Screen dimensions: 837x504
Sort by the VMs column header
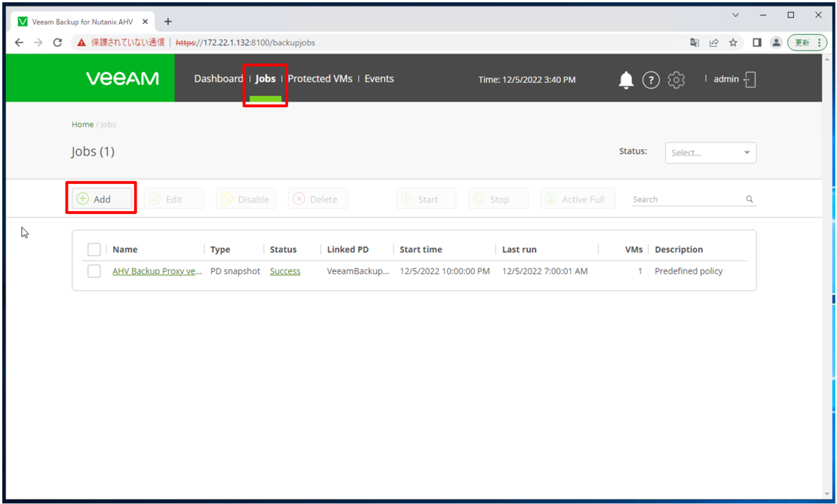(634, 250)
